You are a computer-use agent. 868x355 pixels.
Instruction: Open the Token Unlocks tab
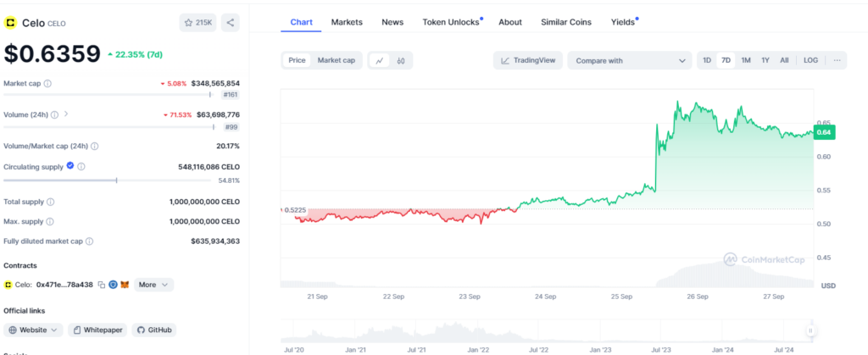[x=453, y=22]
